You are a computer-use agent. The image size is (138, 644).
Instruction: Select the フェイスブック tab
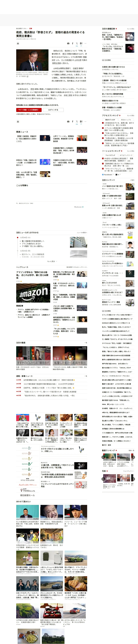tap(110, 155)
